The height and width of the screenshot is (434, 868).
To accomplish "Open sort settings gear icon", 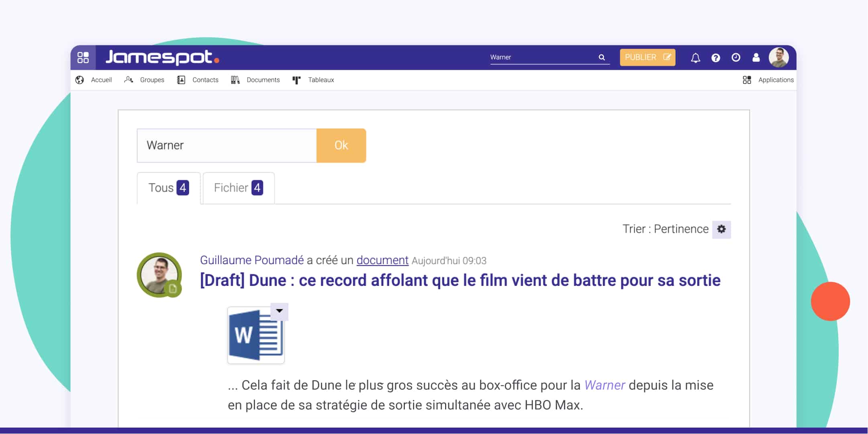I will click(x=721, y=229).
